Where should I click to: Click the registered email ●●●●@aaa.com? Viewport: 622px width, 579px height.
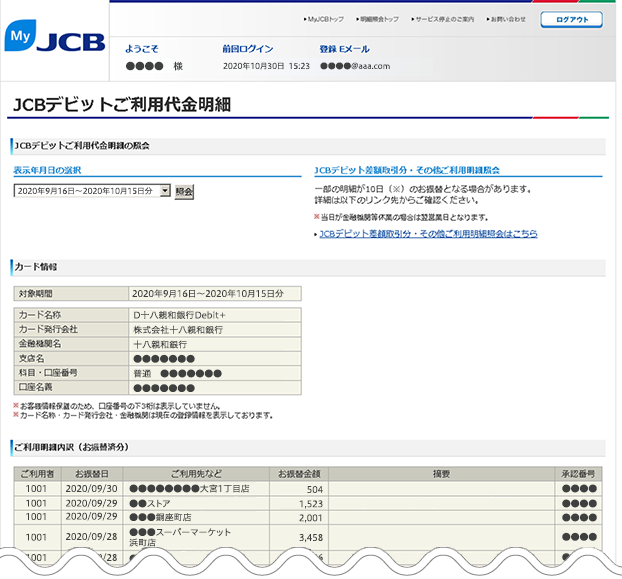(x=355, y=66)
